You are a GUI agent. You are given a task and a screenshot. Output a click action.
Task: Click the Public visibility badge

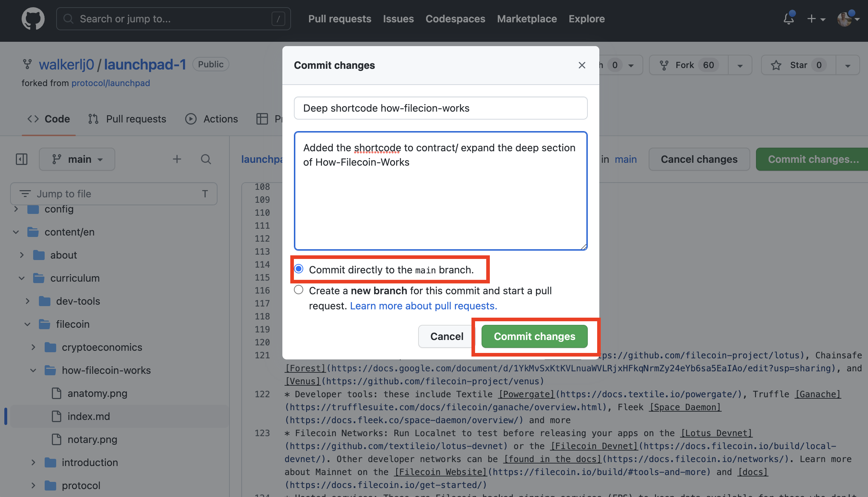point(211,64)
